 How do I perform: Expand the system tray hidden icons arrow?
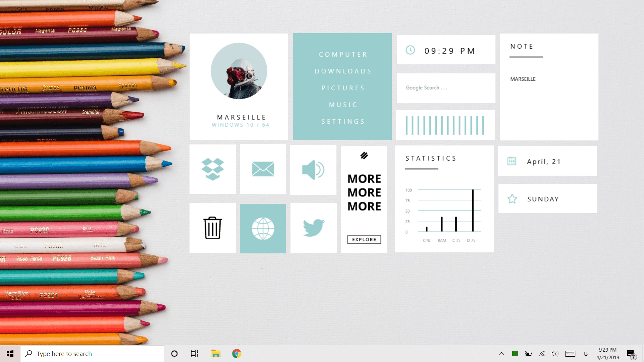501,354
